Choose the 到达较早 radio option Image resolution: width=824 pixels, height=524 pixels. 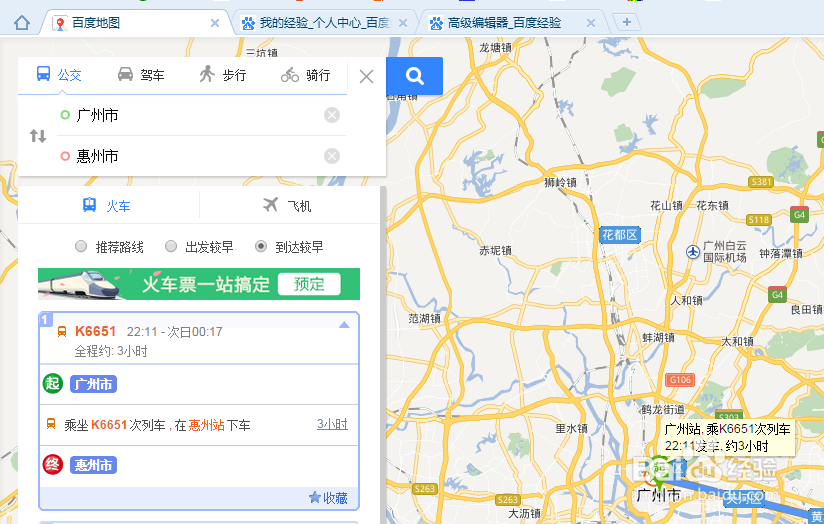(261, 246)
